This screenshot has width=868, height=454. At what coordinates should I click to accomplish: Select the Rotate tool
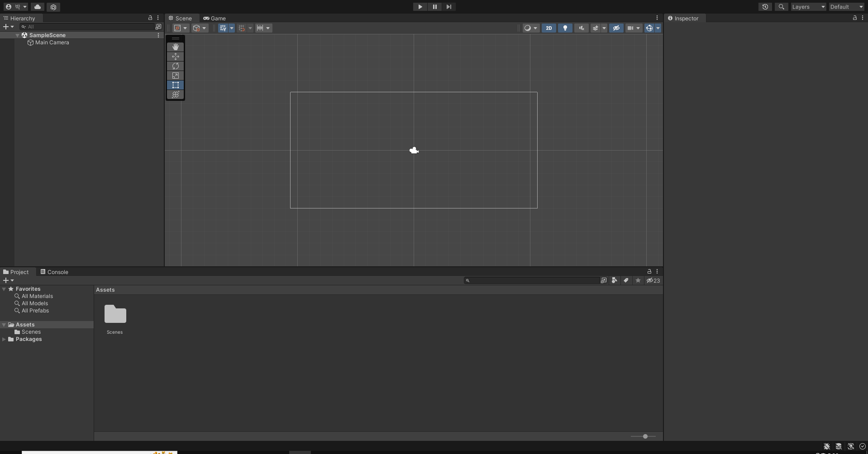tap(176, 66)
